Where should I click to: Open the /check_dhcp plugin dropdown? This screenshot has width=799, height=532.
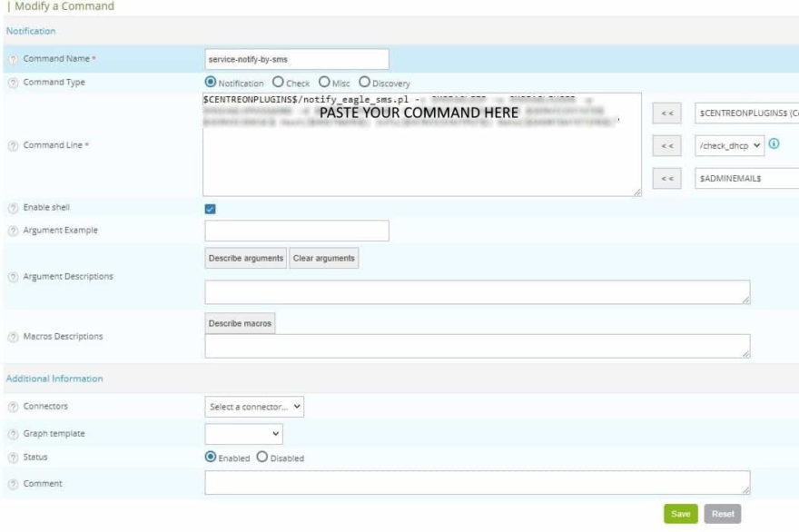pos(729,146)
